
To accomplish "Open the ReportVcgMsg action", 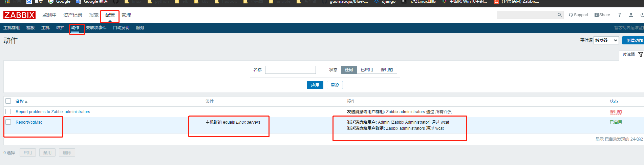I will (x=29, y=122).
